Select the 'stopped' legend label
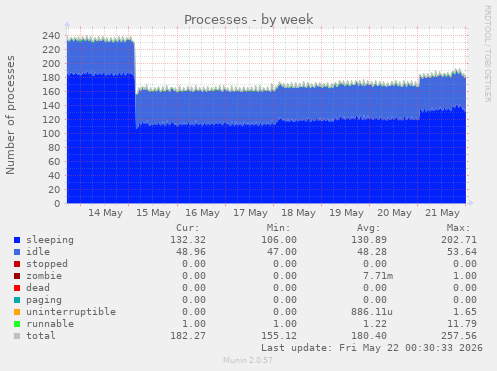The height and width of the screenshot is (371, 497). tap(47, 264)
